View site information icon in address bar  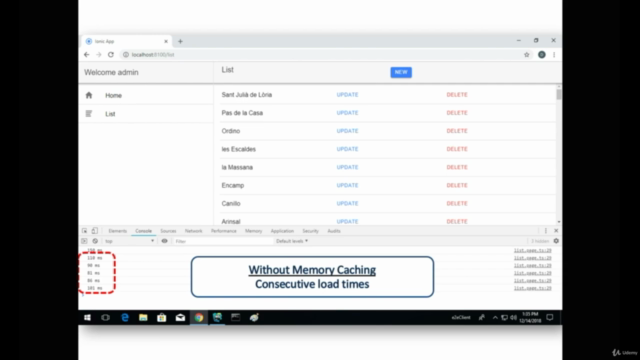[126, 55]
